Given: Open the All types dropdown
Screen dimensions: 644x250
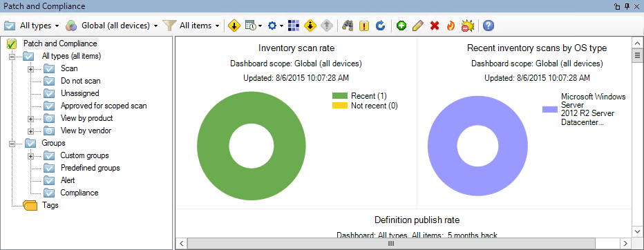Looking at the screenshot, I should coord(32,26).
